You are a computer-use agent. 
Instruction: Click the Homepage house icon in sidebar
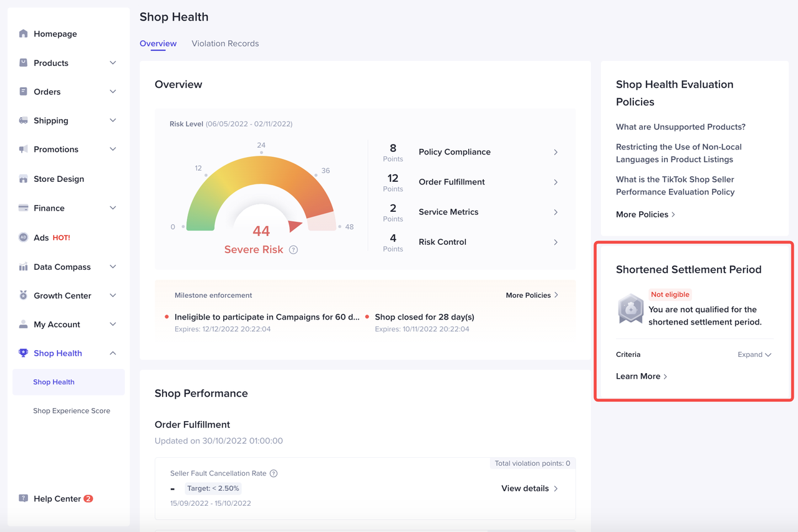point(23,34)
